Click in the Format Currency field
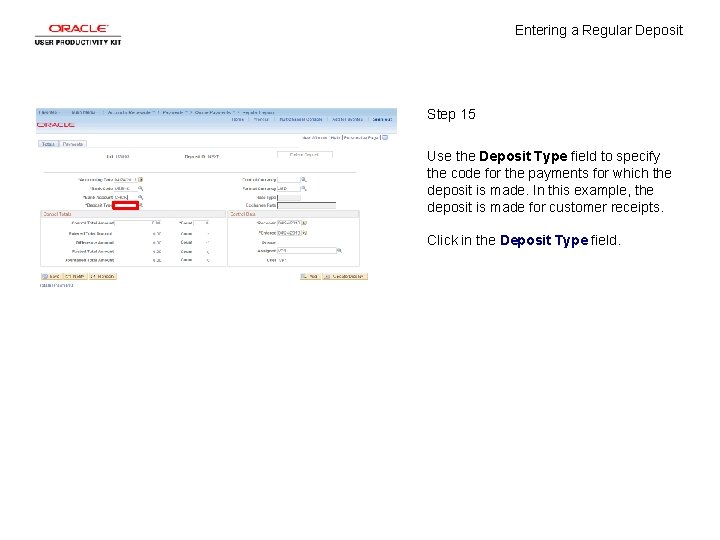 tap(289, 188)
